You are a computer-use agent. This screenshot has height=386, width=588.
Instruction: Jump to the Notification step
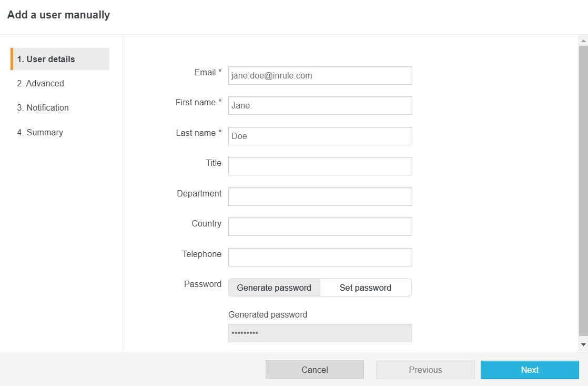(x=43, y=107)
